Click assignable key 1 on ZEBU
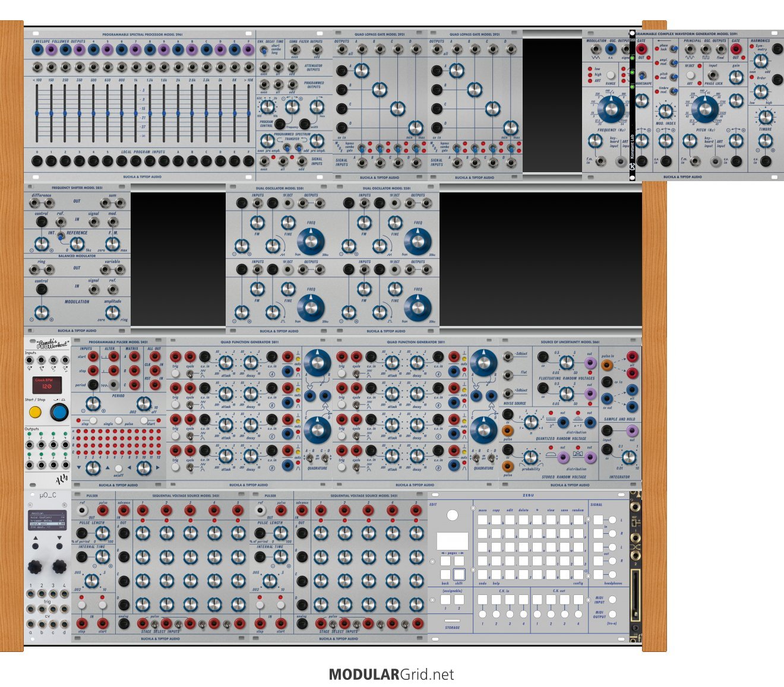 [445, 600]
